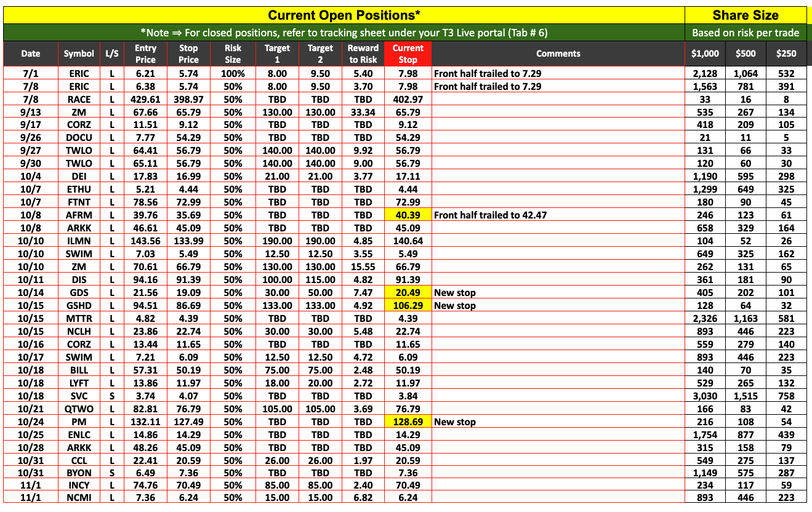
Task: Click the Based on risk per trade cell
Action: pyautogui.click(x=745, y=33)
